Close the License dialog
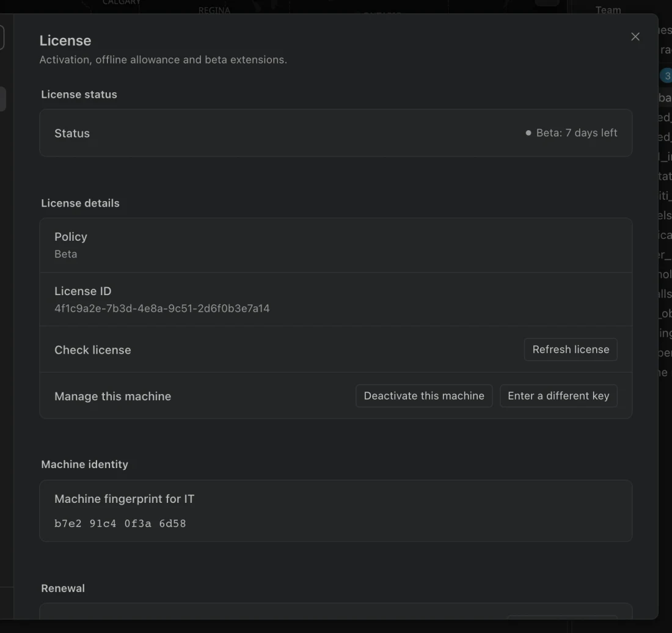The height and width of the screenshot is (633, 672). pyautogui.click(x=635, y=37)
